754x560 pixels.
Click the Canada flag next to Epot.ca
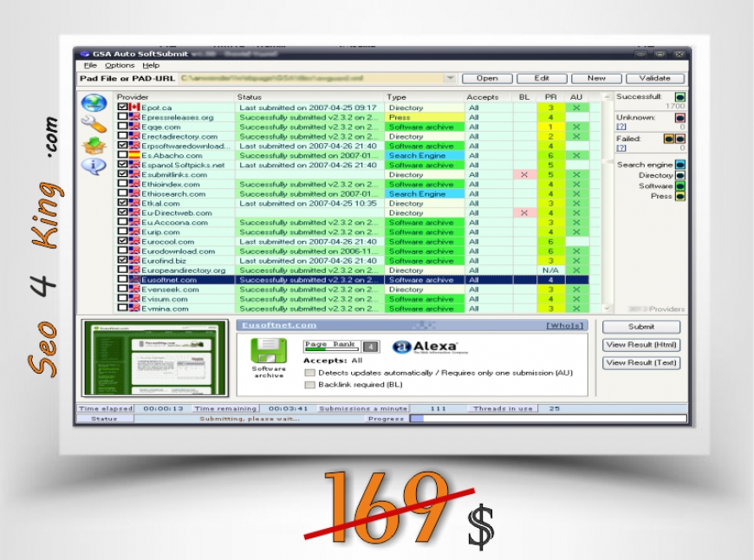pyautogui.click(x=134, y=107)
